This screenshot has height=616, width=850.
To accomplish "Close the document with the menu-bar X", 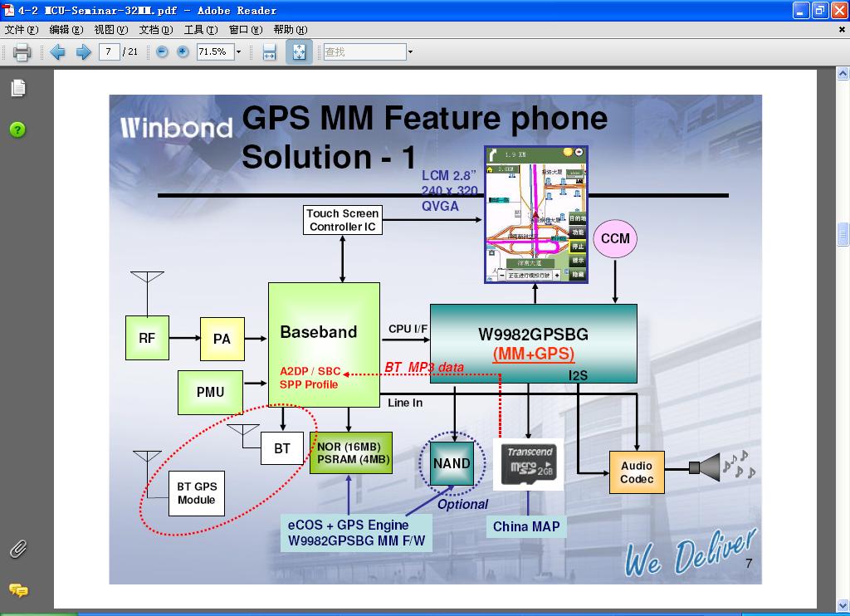I will coord(842,30).
